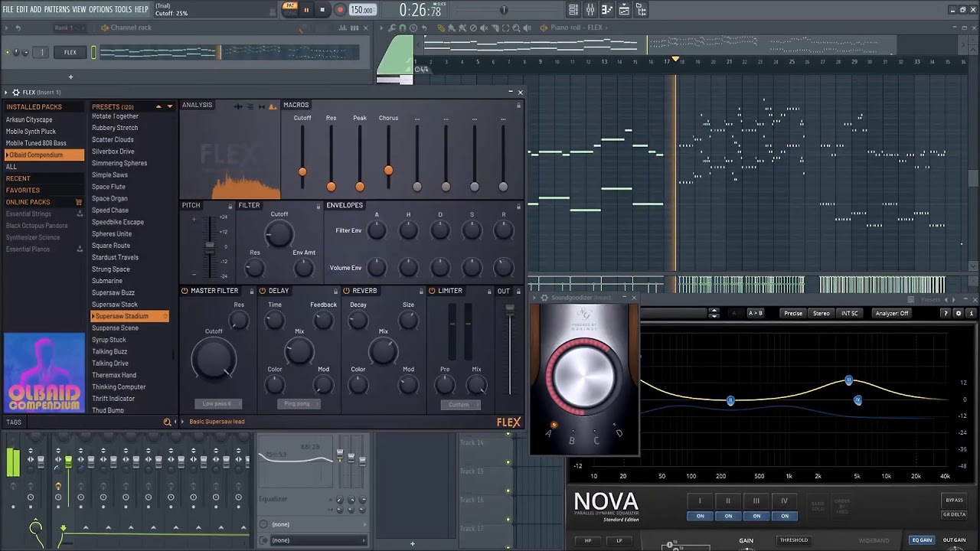
Task: Stop playback with the transport stop button
Action: [x=322, y=10]
